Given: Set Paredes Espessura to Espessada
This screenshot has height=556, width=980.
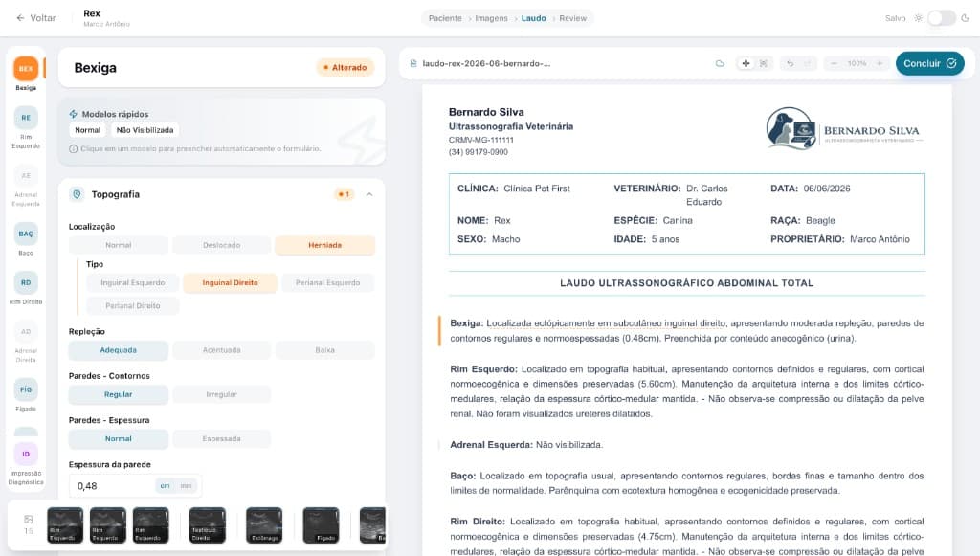Looking at the screenshot, I should (x=222, y=438).
